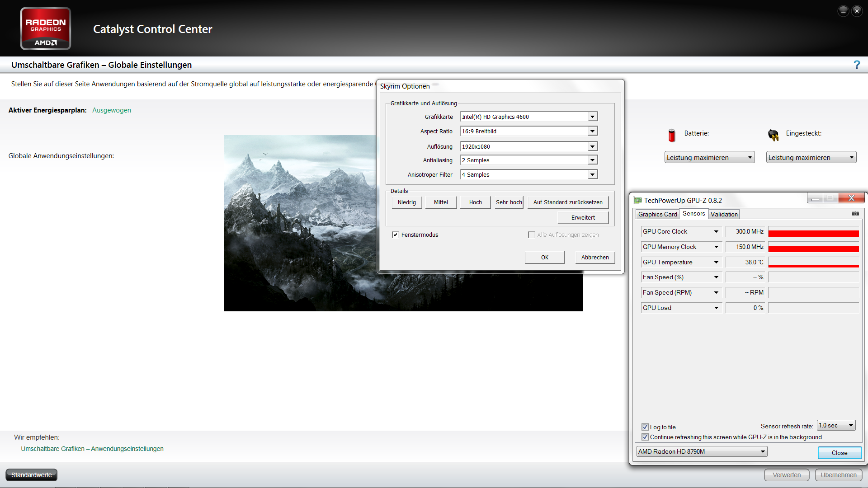Minimize the GPU-Z window

coord(815,198)
